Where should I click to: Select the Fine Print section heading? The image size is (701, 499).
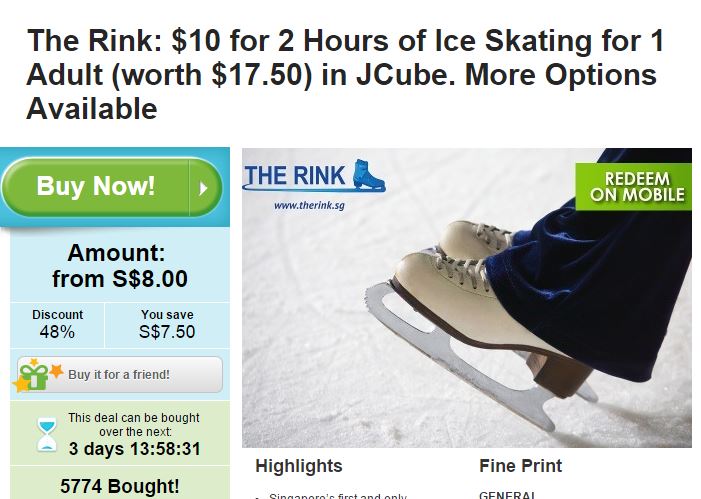[520, 466]
